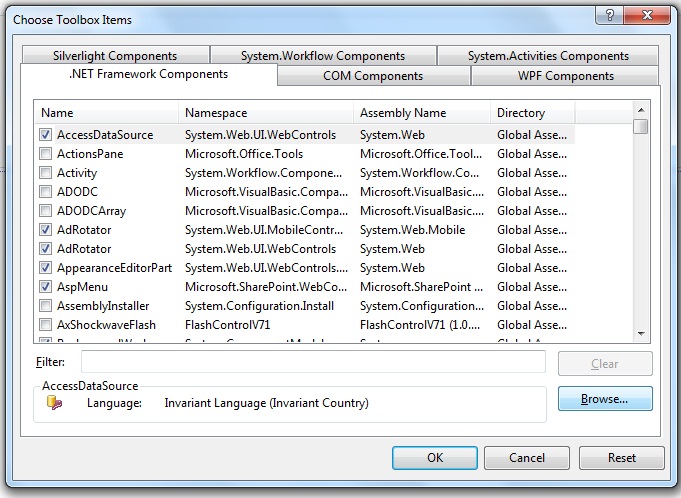Screen dimensions: 681x498
Task: Uncheck the AccessDataSource checkbox
Action: tap(45, 135)
